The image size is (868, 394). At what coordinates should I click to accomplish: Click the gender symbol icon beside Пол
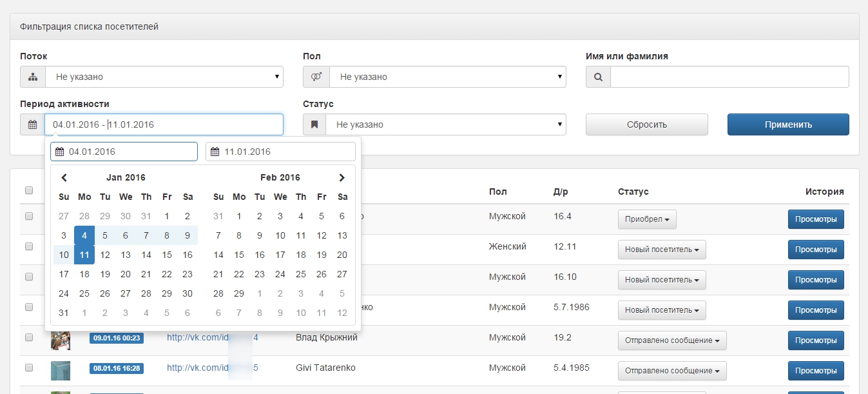click(316, 77)
